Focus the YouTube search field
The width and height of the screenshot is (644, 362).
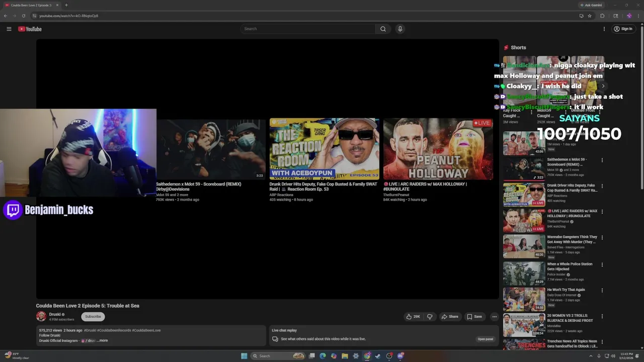[307, 29]
